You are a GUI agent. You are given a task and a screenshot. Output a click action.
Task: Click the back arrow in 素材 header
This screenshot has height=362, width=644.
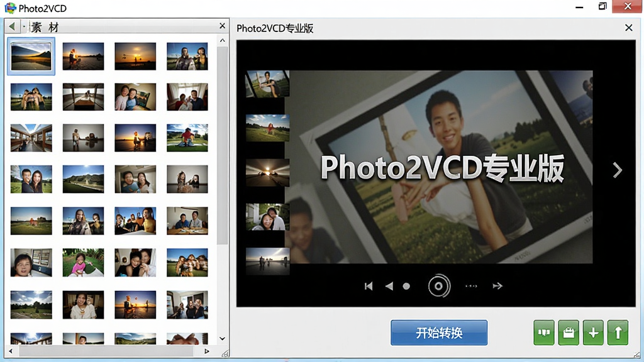coord(12,26)
